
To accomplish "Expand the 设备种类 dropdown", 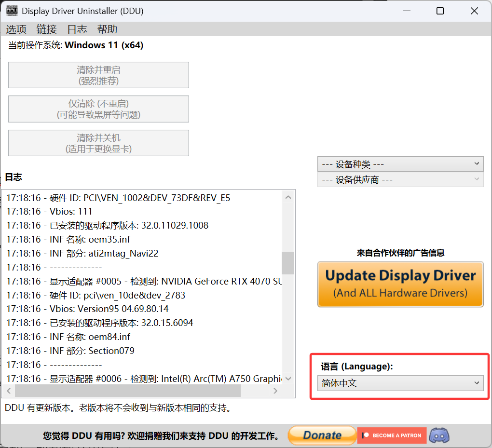I will point(400,164).
